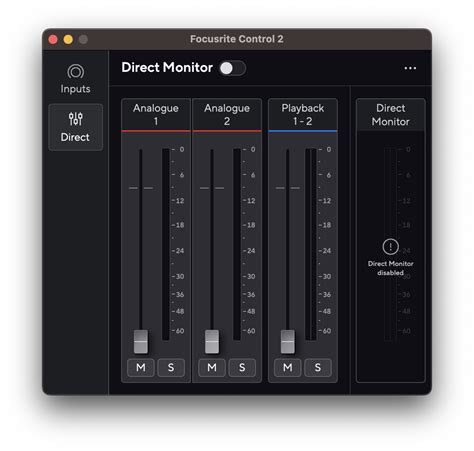Click the Analogue 1 level meter
This screenshot has height=451, width=474.
click(166, 244)
